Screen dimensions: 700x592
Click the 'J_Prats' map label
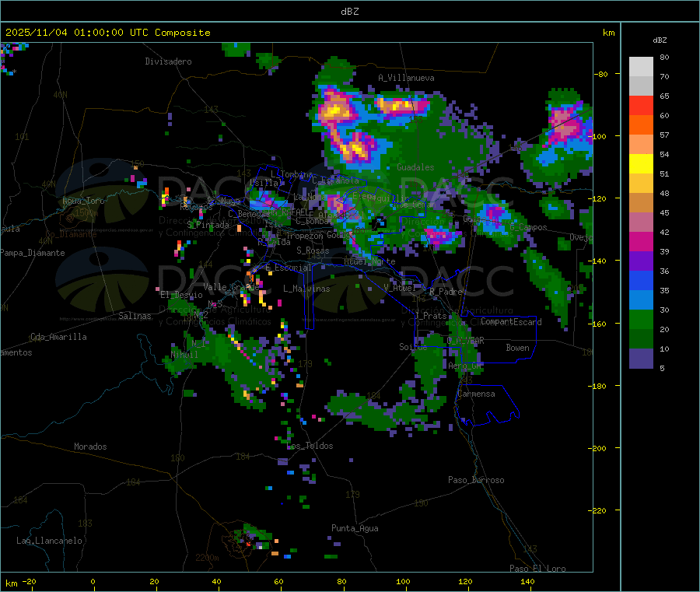coord(431,316)
